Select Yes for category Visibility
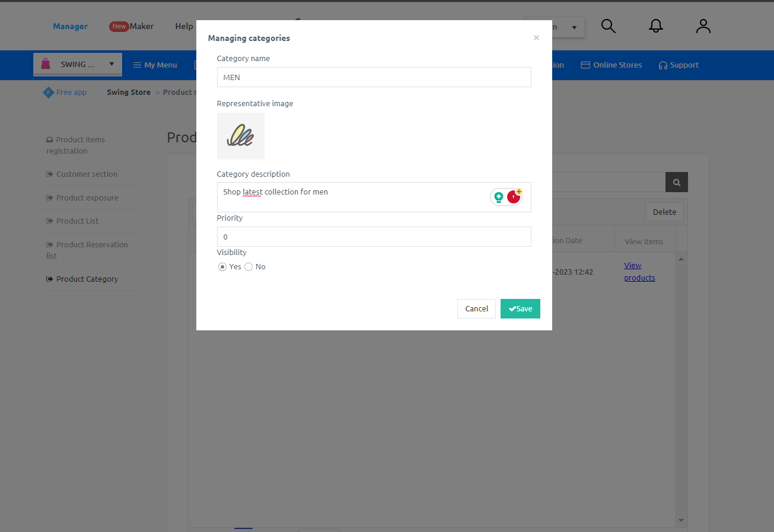The height and width of the screenshot is (532, 774). point(222,267)
